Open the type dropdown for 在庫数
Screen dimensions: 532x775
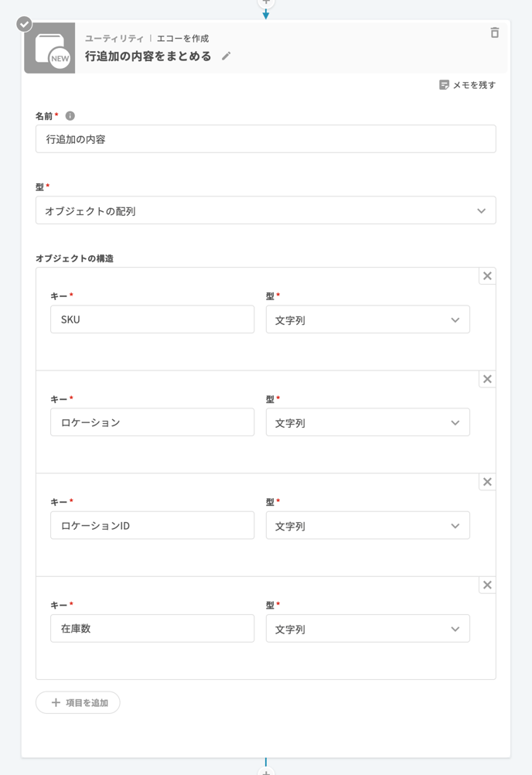(367, 629)
